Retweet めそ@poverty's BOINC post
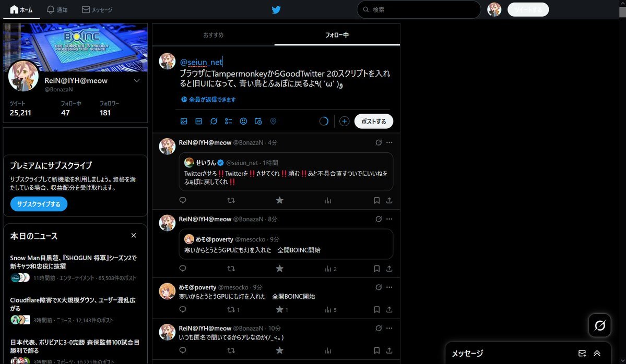This screenshot has width=626, height=364. tap(231, 310)
